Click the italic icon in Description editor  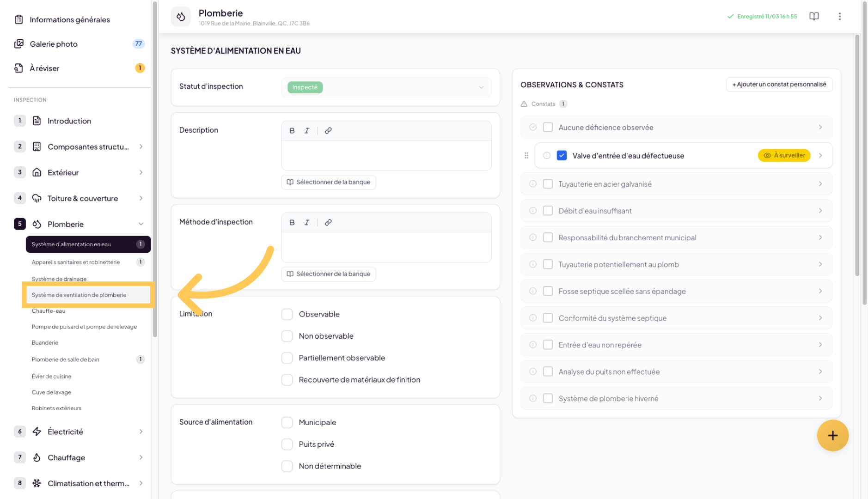[306, 131]
